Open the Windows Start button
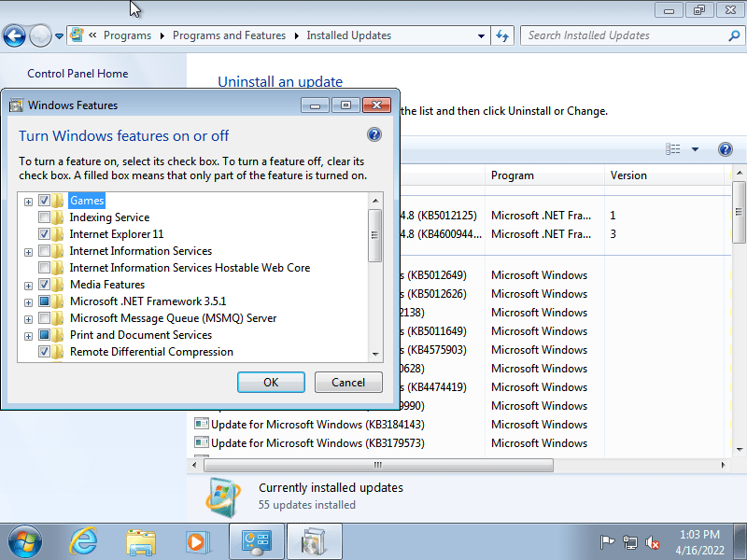The height and width of the screenshot is (560, 747). pos(25,542)
